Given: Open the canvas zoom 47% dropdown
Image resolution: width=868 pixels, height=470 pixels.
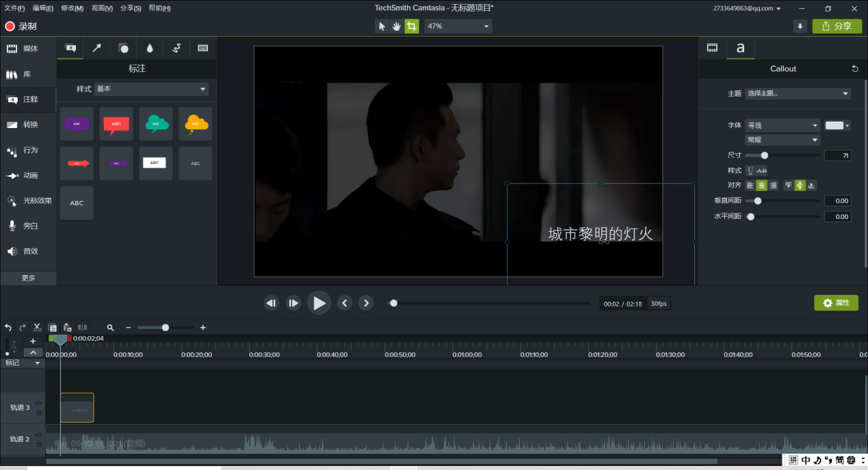Looking at the screenshot, I should tap(458, 26).
